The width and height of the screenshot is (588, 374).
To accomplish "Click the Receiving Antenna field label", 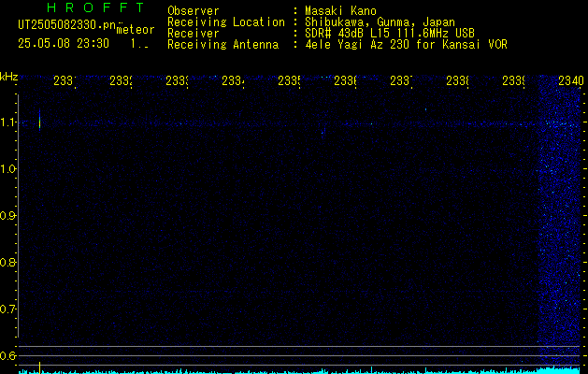I will tap(223, 45).
